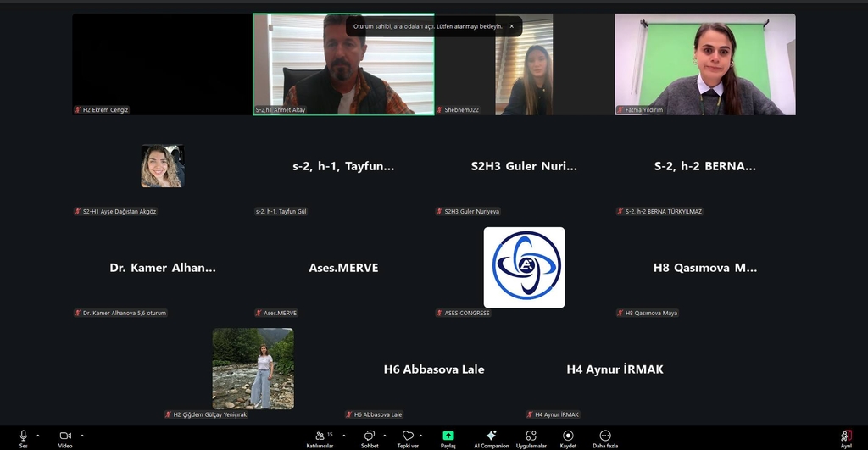Expand audio options arrow beside Ses
Image resolution: width=868 pixels, height=450 pixels.
point(38,435)
